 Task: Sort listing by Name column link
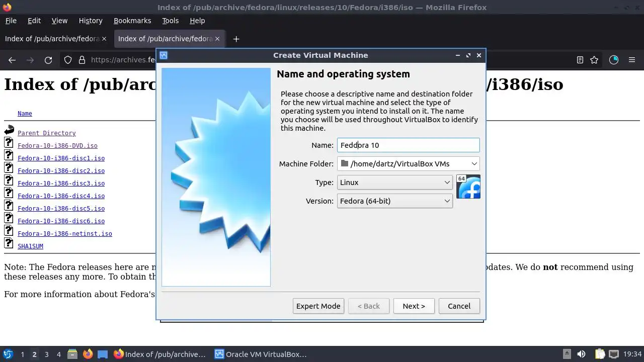click(x=25, y=114)
